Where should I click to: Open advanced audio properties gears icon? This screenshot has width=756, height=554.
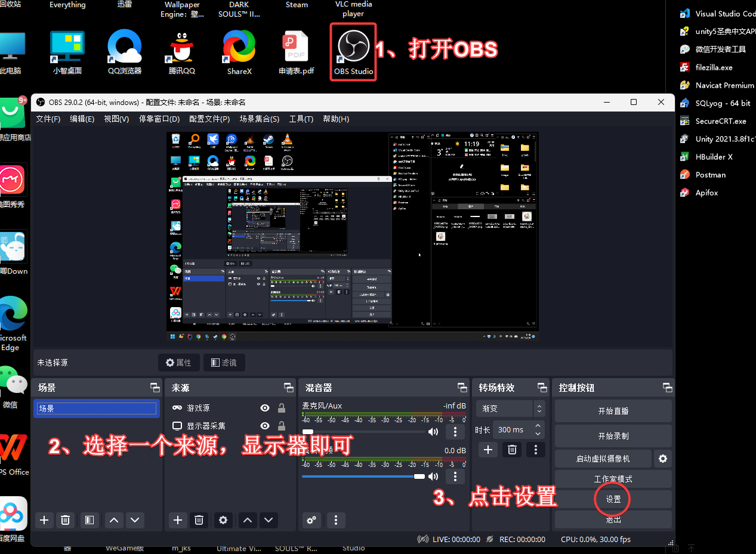(311, 520)
